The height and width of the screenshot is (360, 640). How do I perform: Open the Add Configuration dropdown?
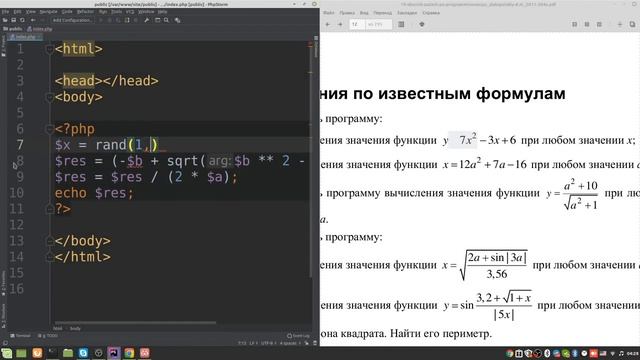tap(72, 20)
